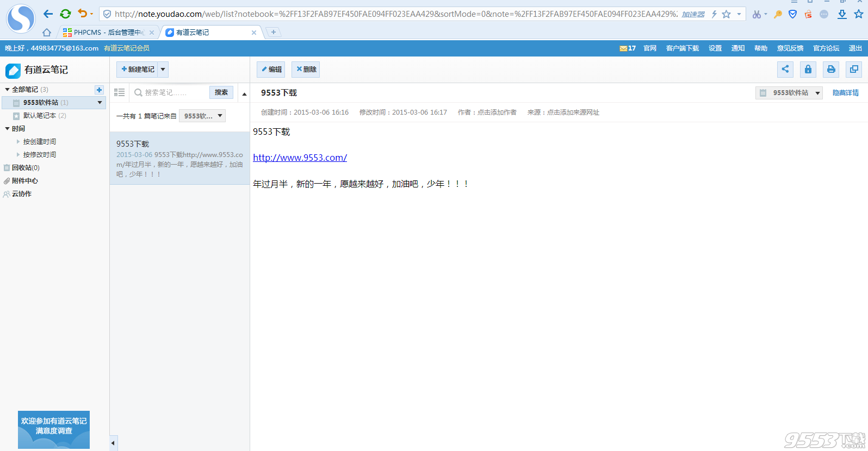Click the 搜索 button
868x451 pixels.
pyautogui.click(x=221, y=92)
